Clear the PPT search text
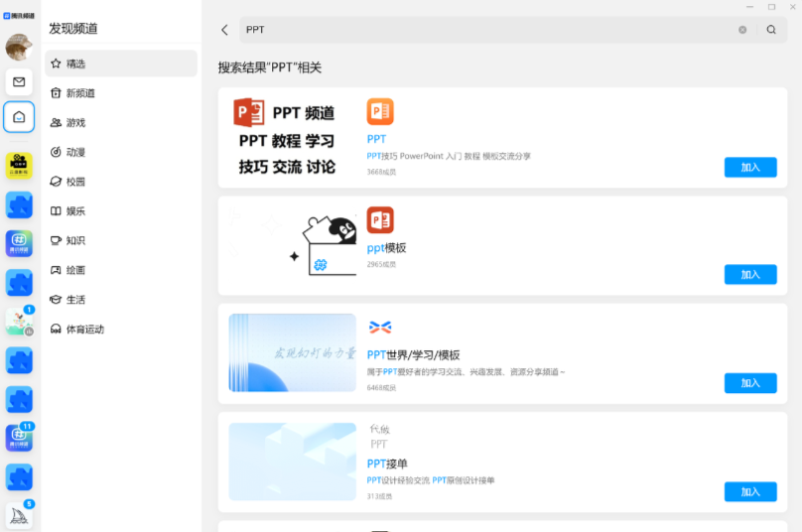Screen dimensions: 802x532 pos(742,30)
